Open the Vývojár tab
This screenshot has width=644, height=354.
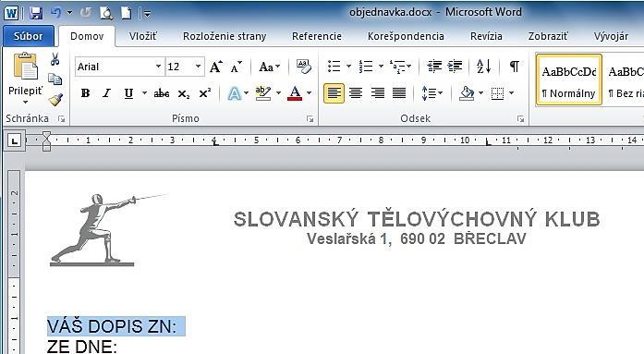click(611, 36)
